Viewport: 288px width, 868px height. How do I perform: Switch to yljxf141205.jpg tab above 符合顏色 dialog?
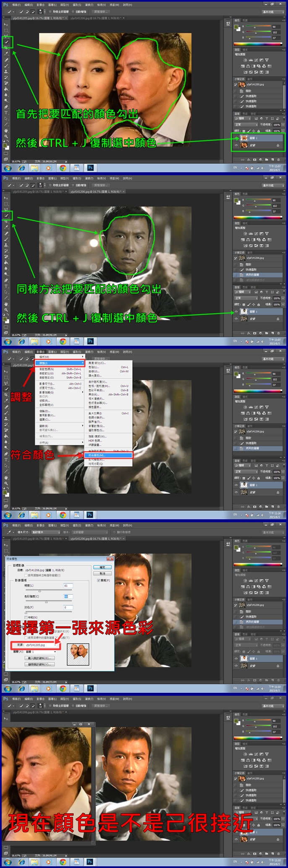pyautogui.click(x=39, y=539)
